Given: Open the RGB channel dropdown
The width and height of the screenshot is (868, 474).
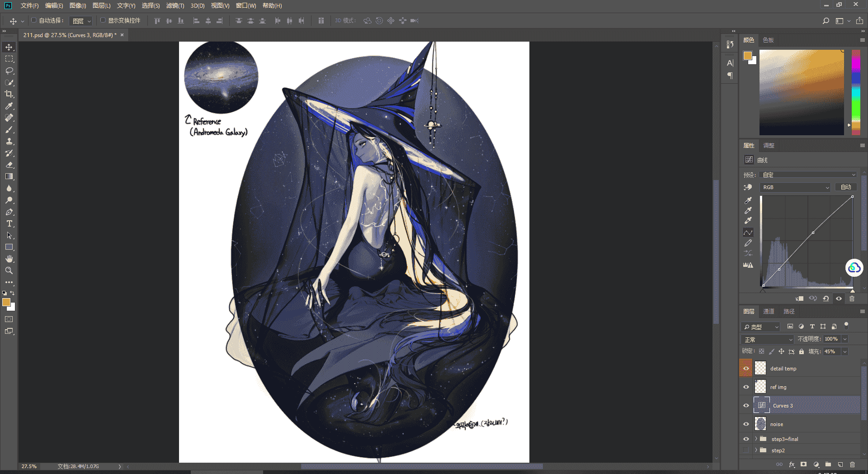Looking at the screenshot, I should [795, 187].
